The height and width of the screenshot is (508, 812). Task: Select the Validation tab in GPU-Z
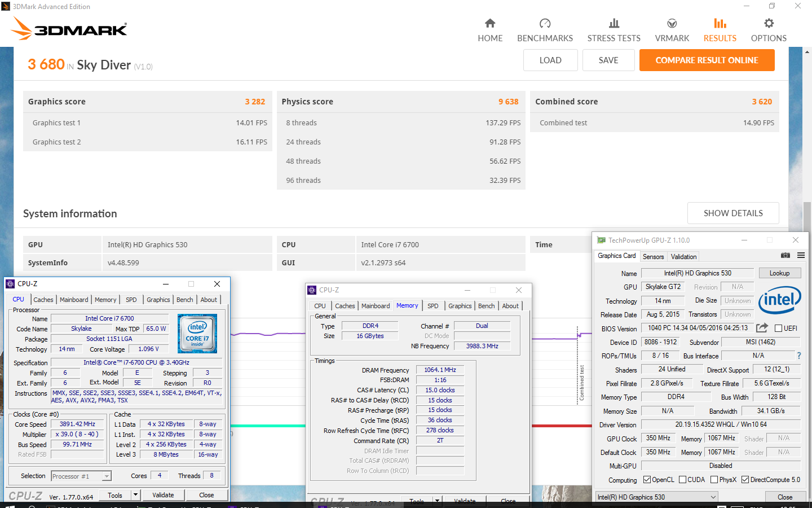pyautogui.click(x=683, y=256)
